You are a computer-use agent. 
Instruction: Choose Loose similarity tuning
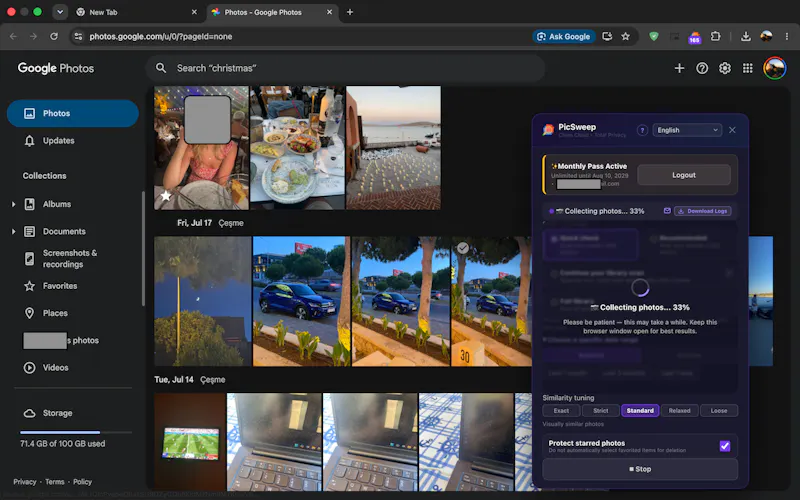pos(719,411)
